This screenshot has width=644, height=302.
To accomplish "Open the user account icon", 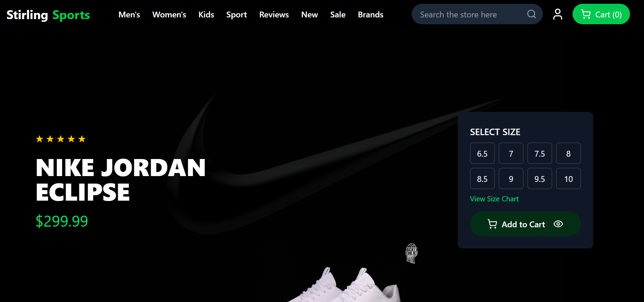I will tap(558, 14).
